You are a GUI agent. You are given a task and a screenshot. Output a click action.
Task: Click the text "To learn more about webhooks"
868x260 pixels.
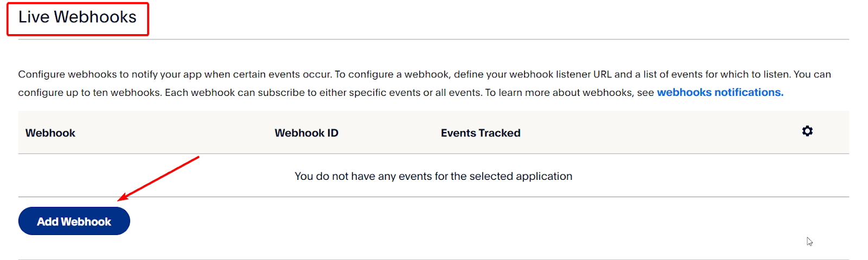[559, 93]
